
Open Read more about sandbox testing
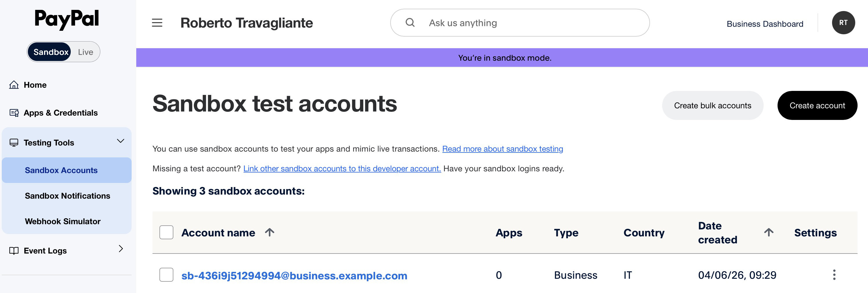pos(502,149)
